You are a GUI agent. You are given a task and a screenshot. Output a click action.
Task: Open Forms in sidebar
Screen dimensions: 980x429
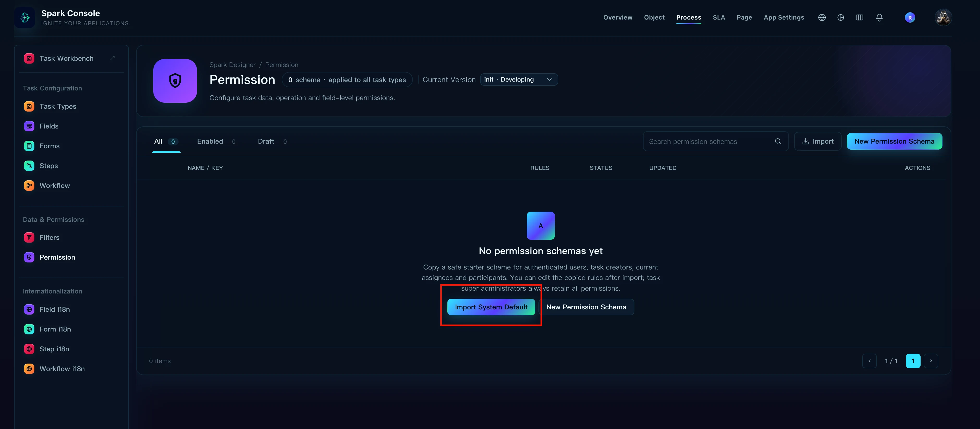point(71,146)
